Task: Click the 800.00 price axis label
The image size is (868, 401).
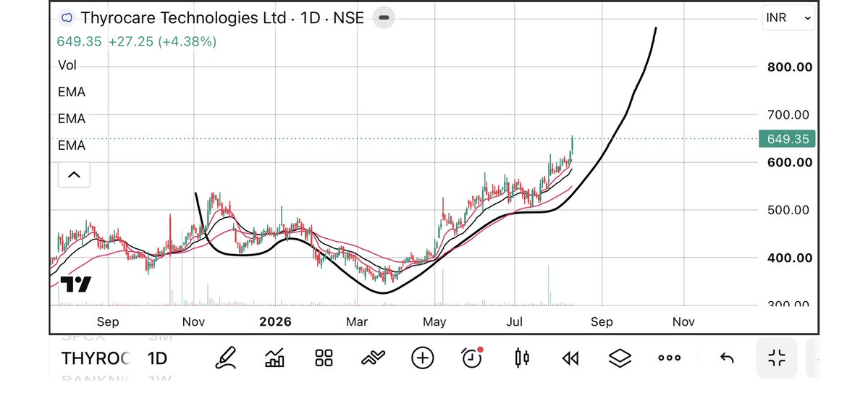Action: (x=789, y=67)
